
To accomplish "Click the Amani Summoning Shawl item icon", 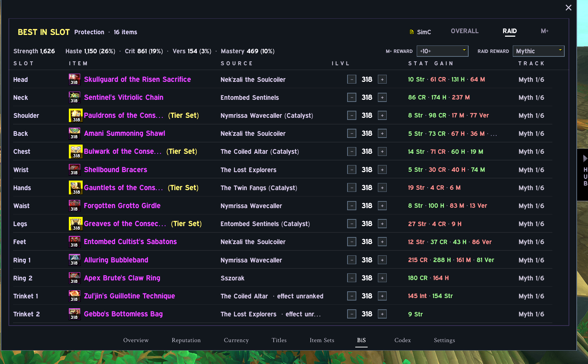I will pyautogui.click(x=74, y=133).
